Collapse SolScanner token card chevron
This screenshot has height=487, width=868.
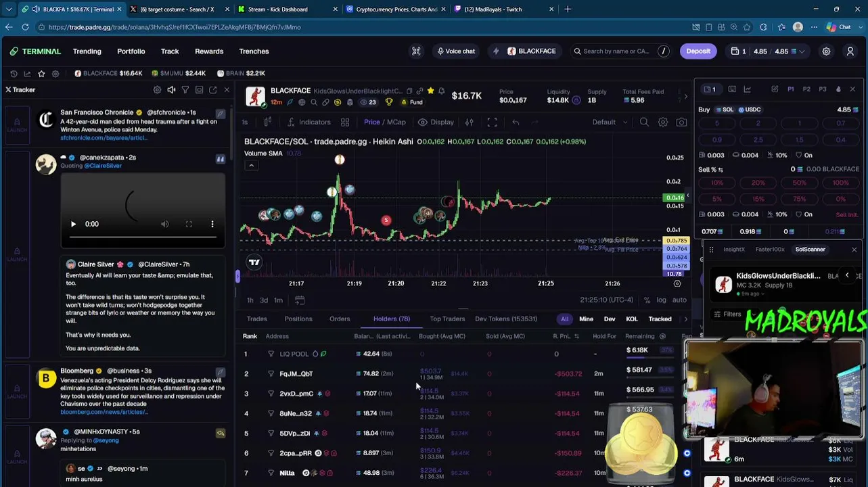point(847,275)
